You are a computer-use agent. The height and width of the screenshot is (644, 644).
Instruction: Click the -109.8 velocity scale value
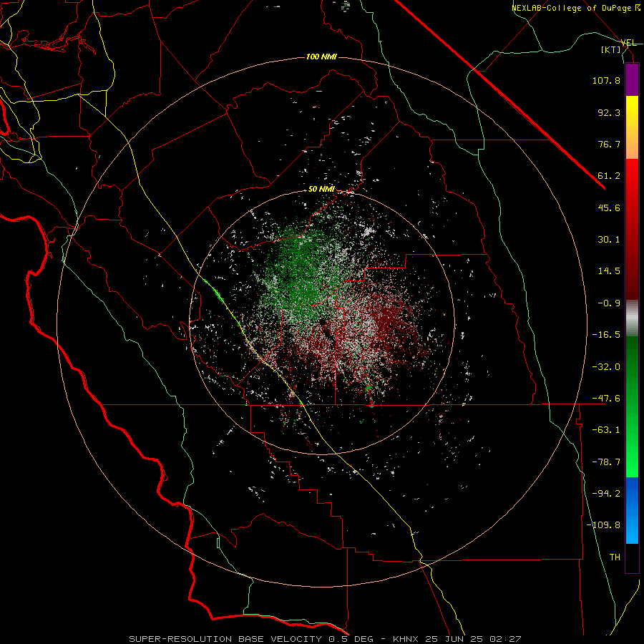click(604, 525)
